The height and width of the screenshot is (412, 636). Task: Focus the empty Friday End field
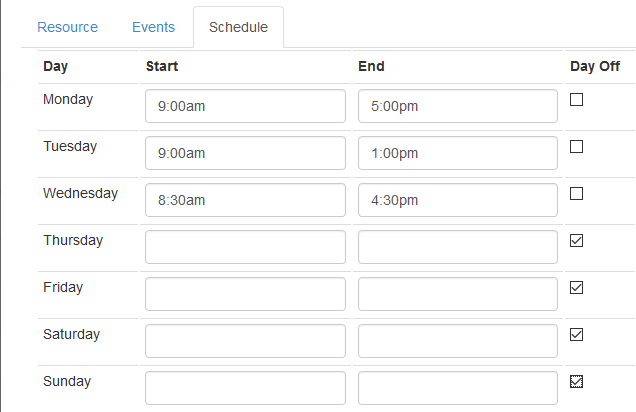pyautogui.click(x=457, y=294)
